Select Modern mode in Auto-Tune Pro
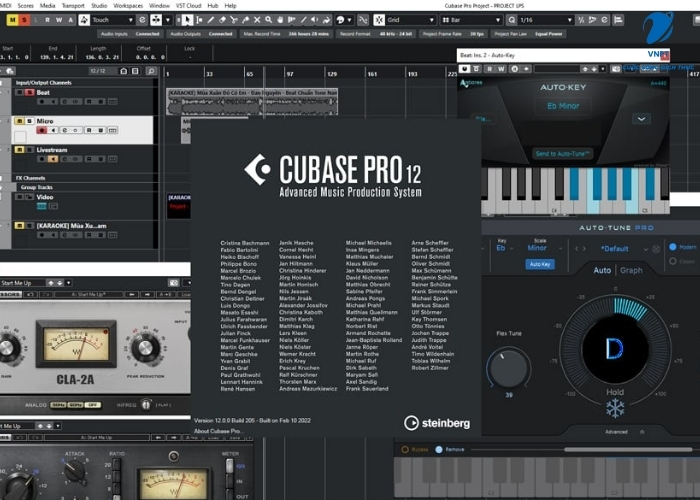700x500 pixels. point(673,246)
